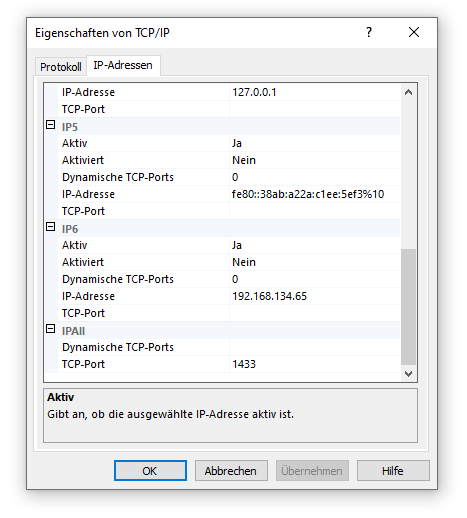Image resolution: width=467 pixels, height=518 pixels.
Task: Click the scrollbar down arrow
Action: [x=408, y=374]
